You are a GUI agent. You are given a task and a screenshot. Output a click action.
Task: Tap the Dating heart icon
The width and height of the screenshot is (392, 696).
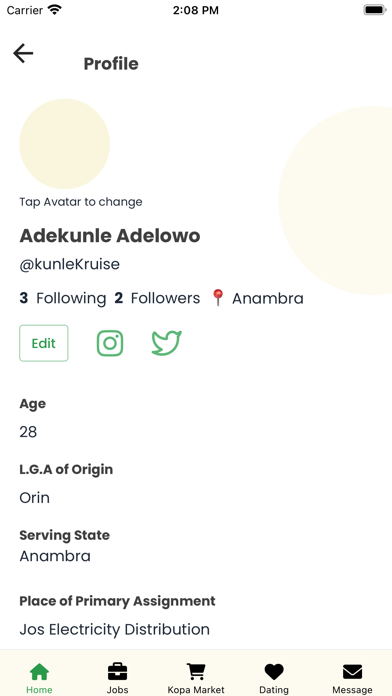click(274, 672)
